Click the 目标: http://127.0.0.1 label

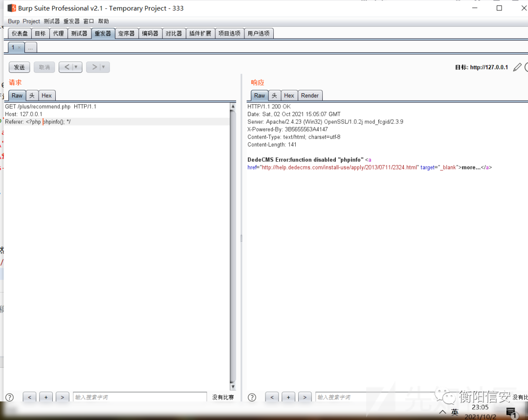pyautogui.click(x=482, y=67)
